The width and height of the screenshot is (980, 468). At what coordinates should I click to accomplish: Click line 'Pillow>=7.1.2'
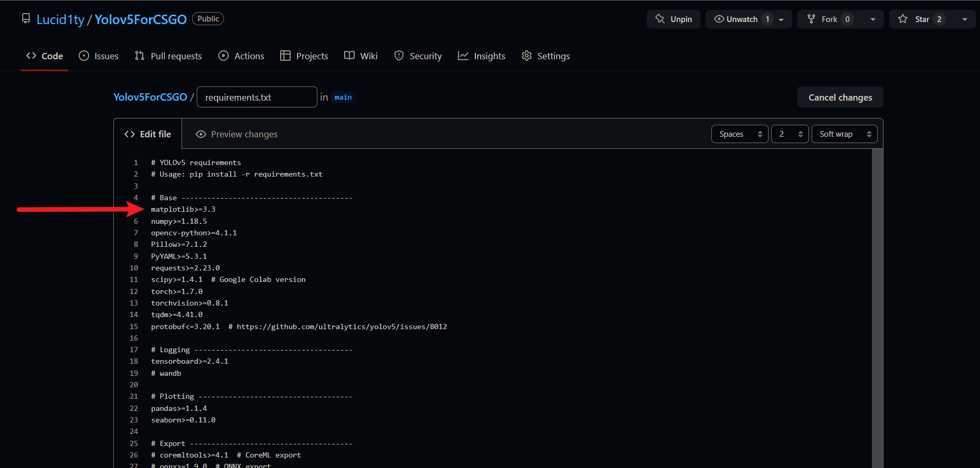click(179, 244)
